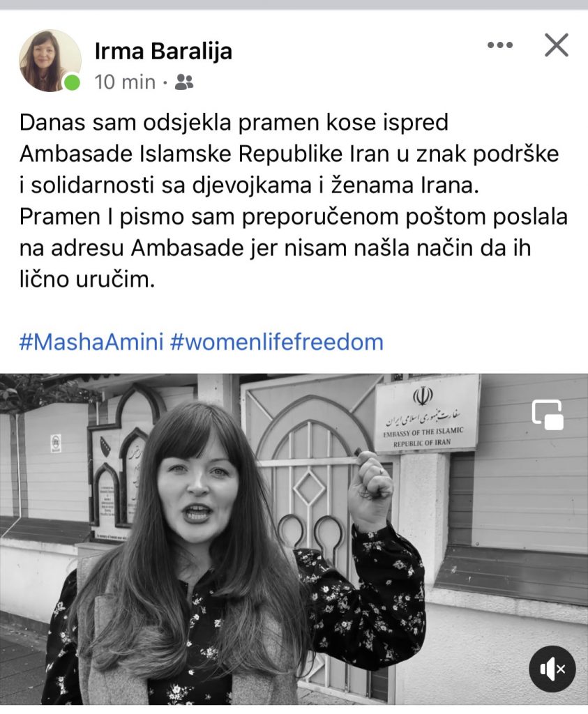This screenshot has height=714, width=588.
Task: Click the post text starting with Danas sam odsjekla
Action: click(294, 201)
